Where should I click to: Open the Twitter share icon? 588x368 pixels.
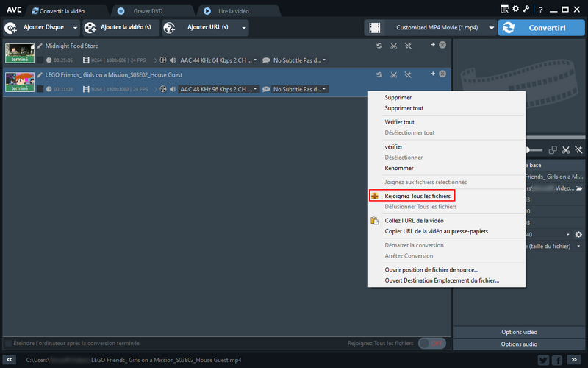pyautogui.click(x=543, y=360)
